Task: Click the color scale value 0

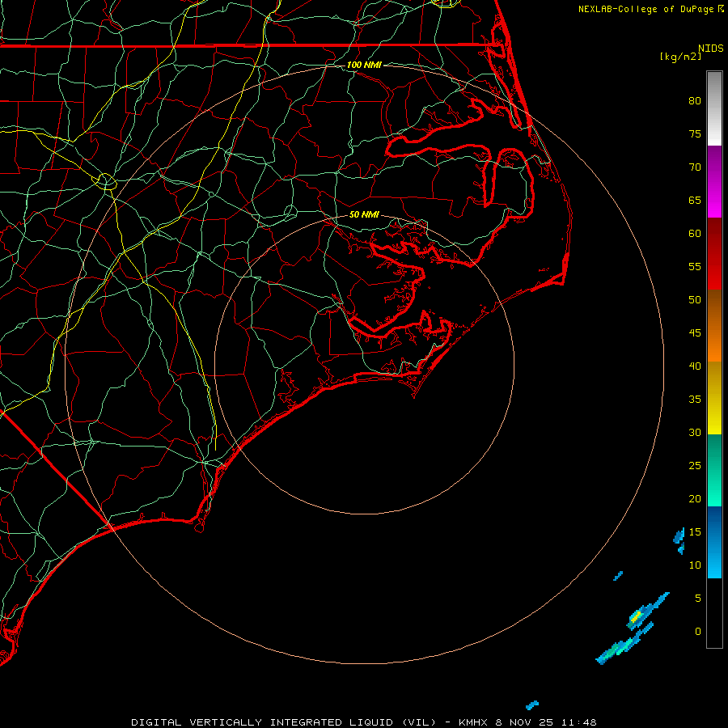Action: tap(698, 632)
